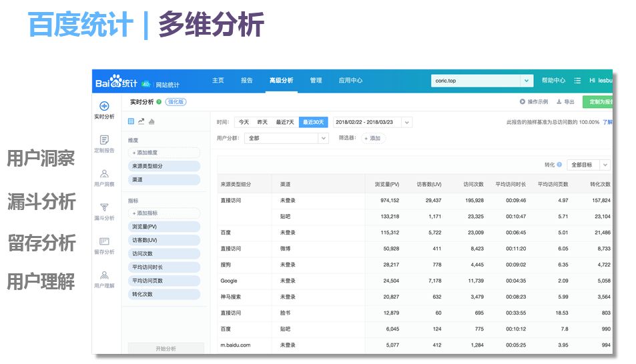
Task: Open 用户理解 sidebar icon
Action: point(104,275)
